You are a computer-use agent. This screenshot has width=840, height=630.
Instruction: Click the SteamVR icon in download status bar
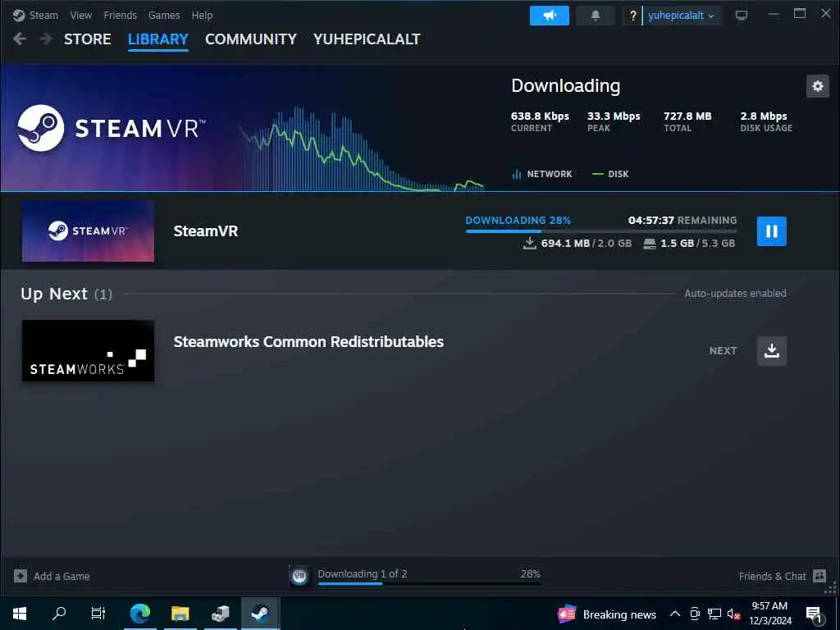(299, 576)
